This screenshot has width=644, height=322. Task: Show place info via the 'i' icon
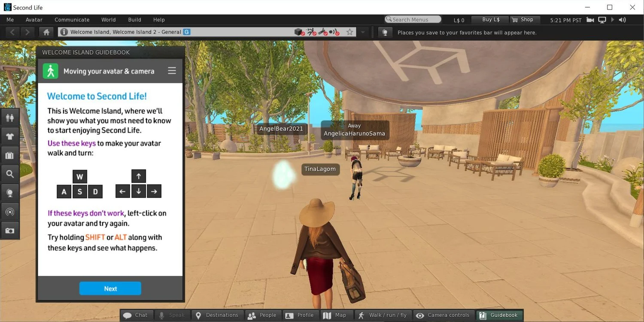point(64,32)
